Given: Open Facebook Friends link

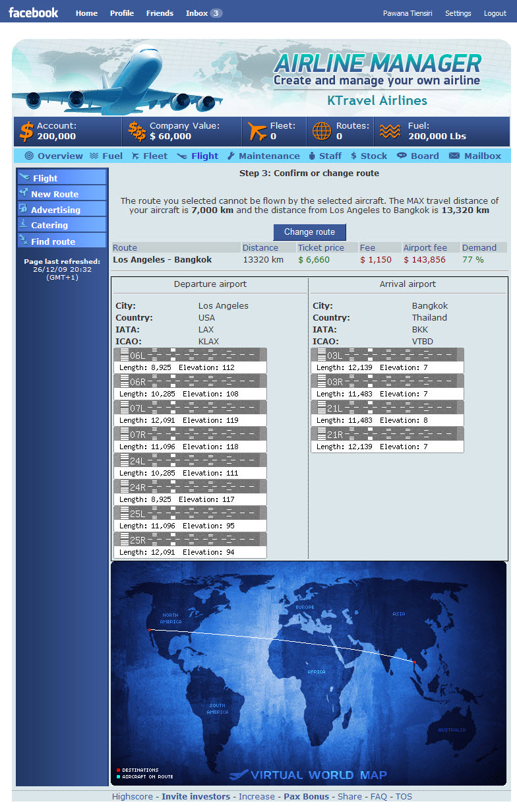Looking at the screenshot, I should tap(160, 13).
